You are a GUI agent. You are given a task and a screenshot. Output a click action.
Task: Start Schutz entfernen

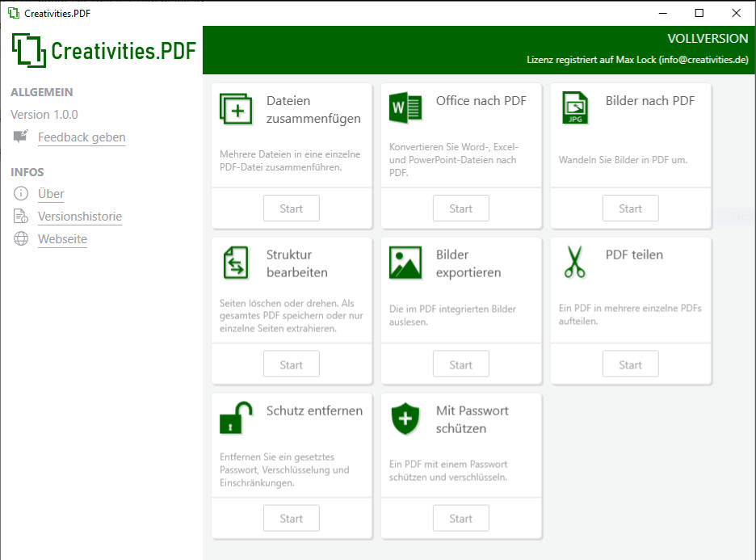292,518
